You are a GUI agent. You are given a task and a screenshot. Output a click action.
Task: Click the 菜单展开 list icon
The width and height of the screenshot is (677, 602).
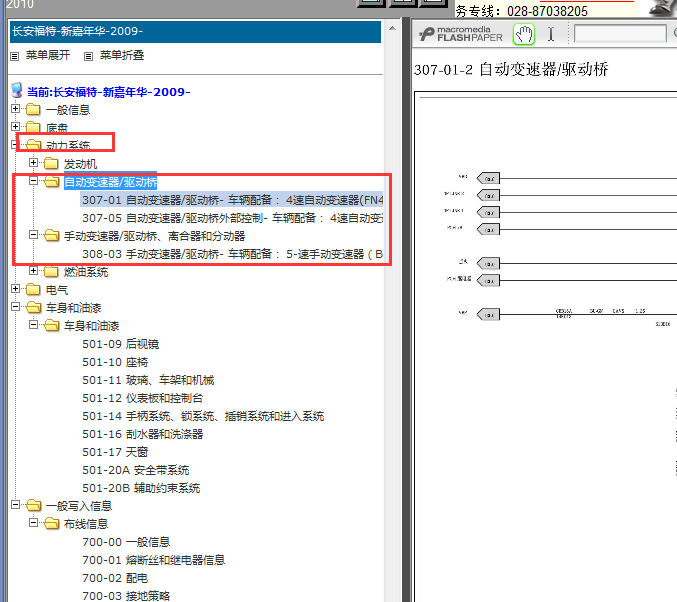coord(15,56)
